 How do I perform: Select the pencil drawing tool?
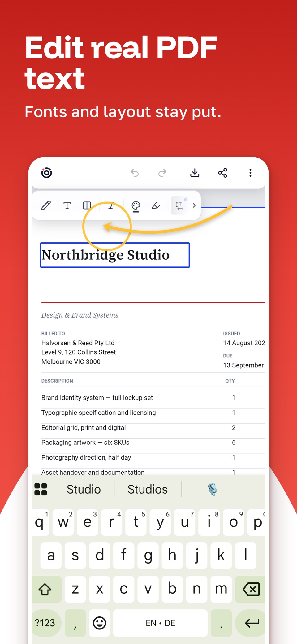coord(46,205)
